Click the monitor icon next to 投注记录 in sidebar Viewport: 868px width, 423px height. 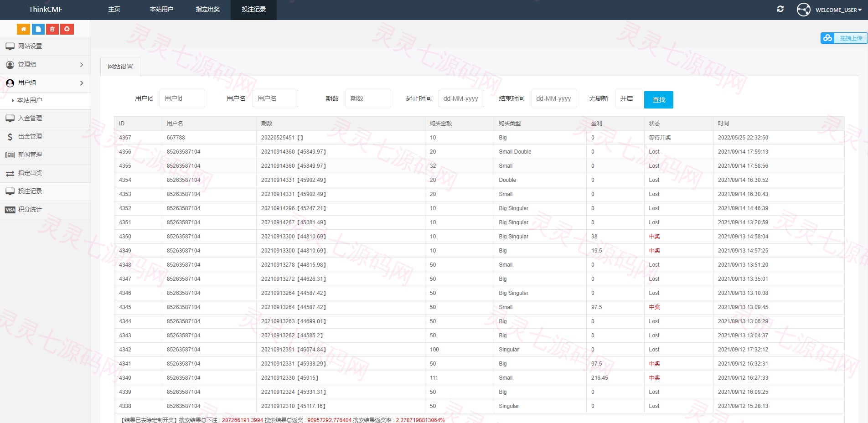[x=10, y=191]
